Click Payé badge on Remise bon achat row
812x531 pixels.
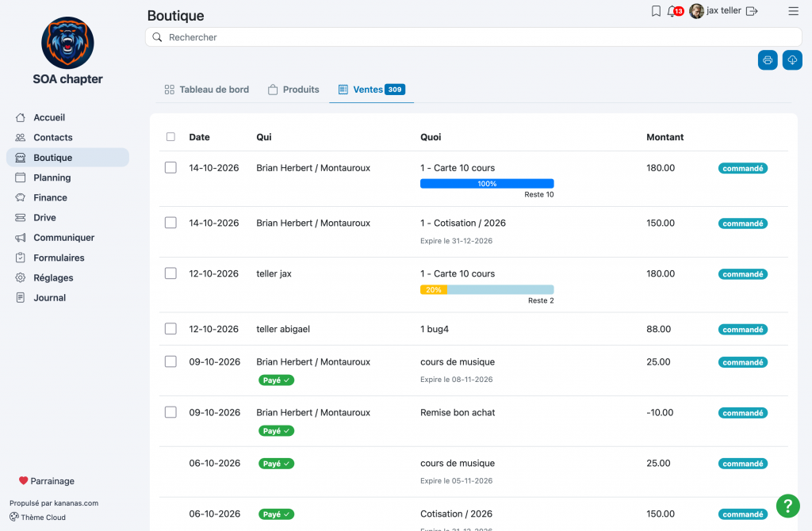pos(276,430)
